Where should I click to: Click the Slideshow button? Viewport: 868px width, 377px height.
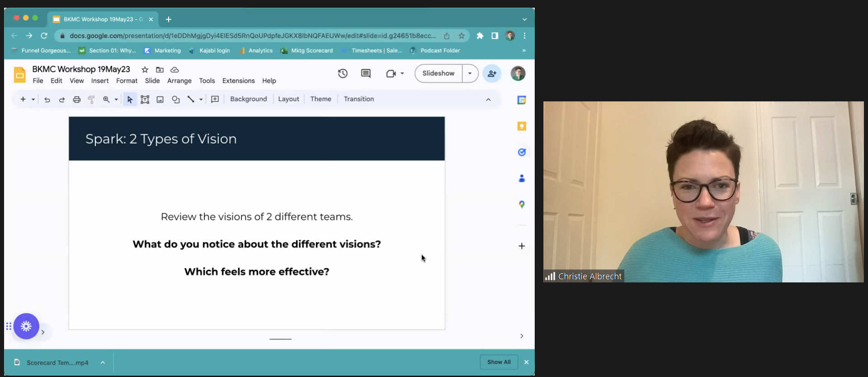pos(438,73)
